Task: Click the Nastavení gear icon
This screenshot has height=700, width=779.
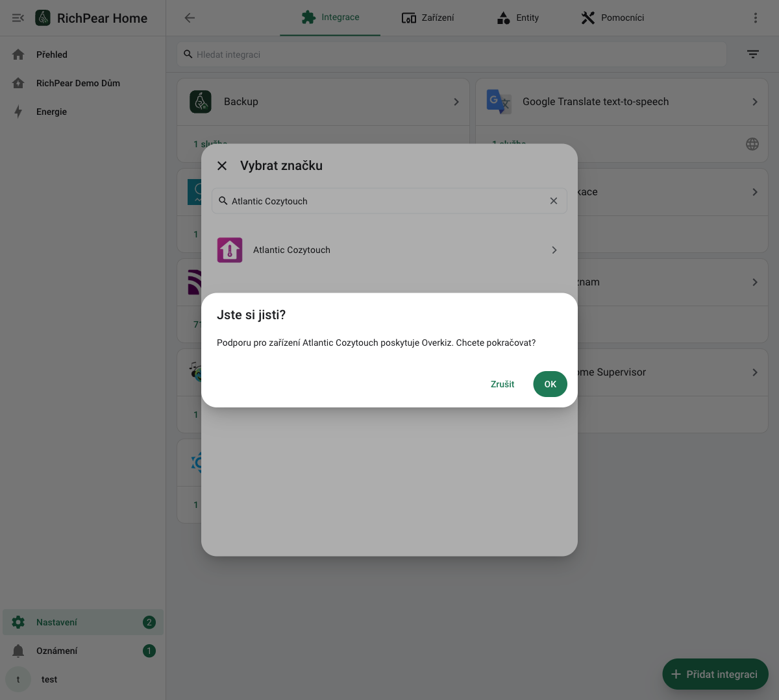Action: [18, 622]
